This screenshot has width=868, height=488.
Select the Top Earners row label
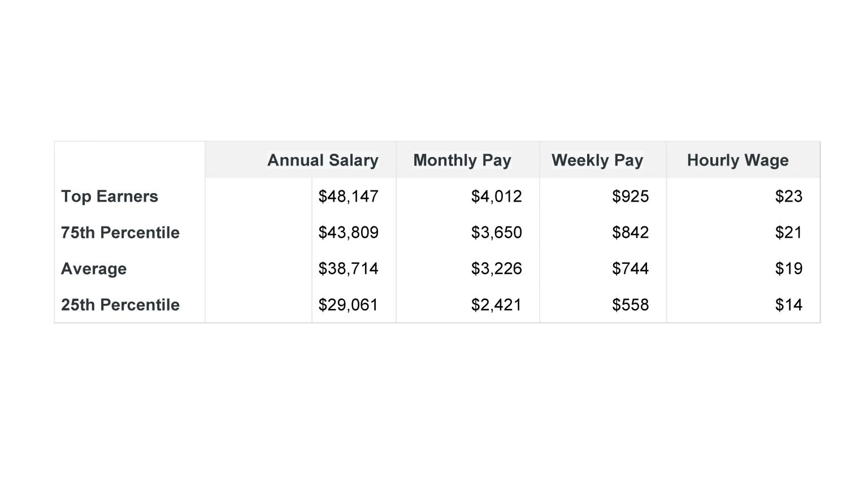pyautogui.click(x=110, y=197)
